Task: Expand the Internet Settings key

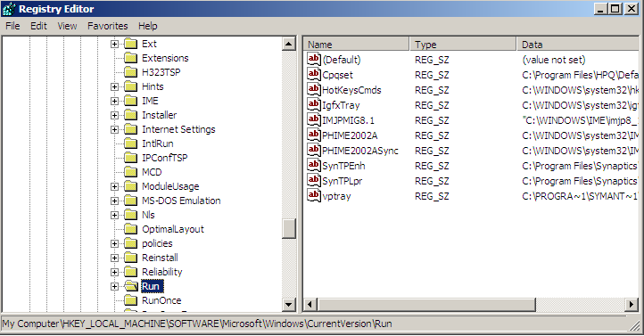Action: (114, 129)
